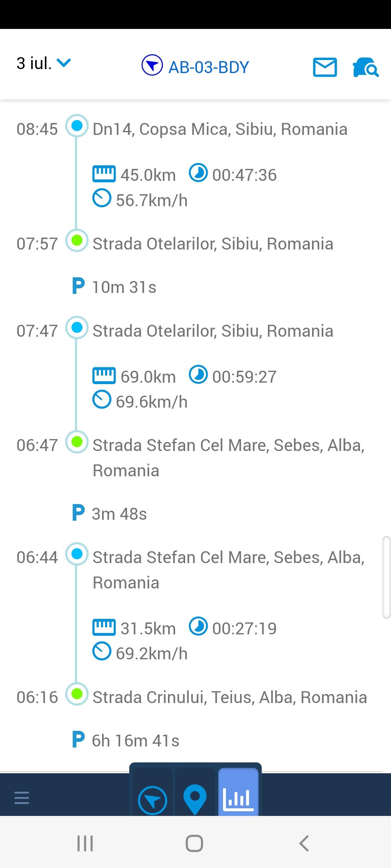Click the distance ruler icon by 69.0km

[x=104, y=375]
